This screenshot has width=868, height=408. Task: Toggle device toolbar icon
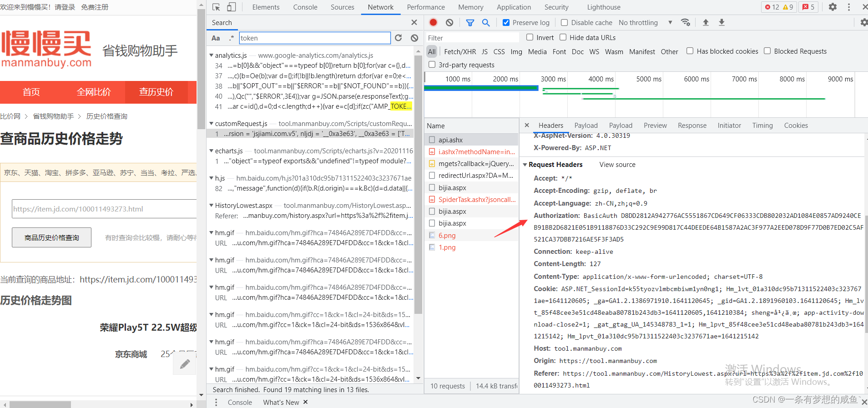tap(232, 7)
